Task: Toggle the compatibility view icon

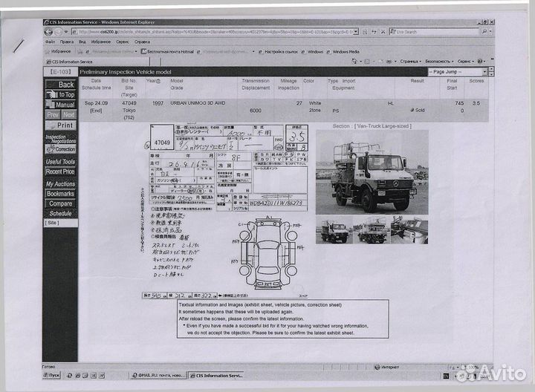Action: [x=365, y=32]
